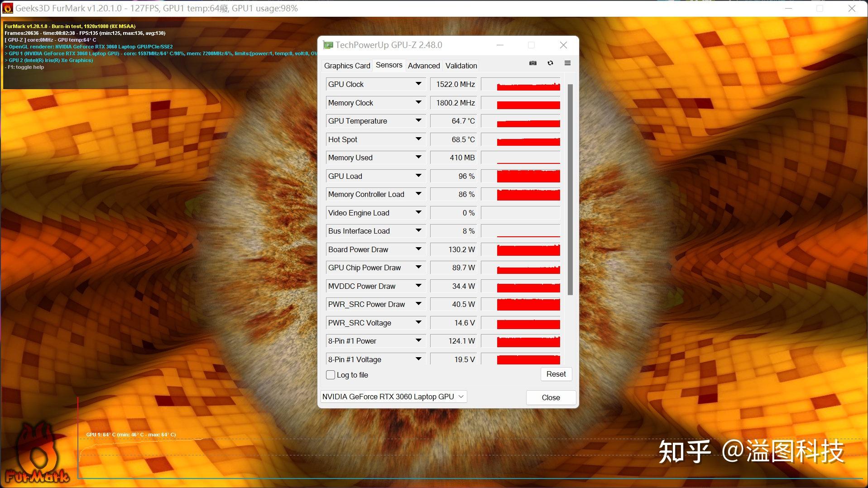Viewport: 868px width, 488px height.
Task: Open the Memory Clock sensor dropdown
Action: (x=418, y=102)
